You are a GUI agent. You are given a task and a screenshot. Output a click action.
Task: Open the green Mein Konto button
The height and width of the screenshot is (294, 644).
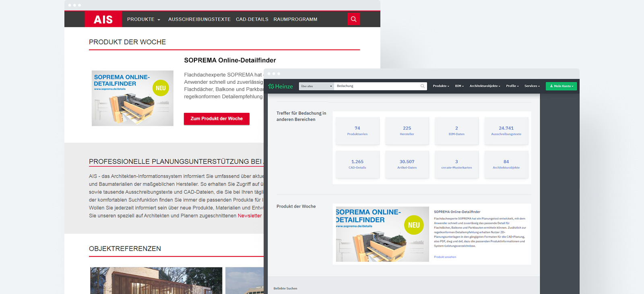[x=561, y=86]
